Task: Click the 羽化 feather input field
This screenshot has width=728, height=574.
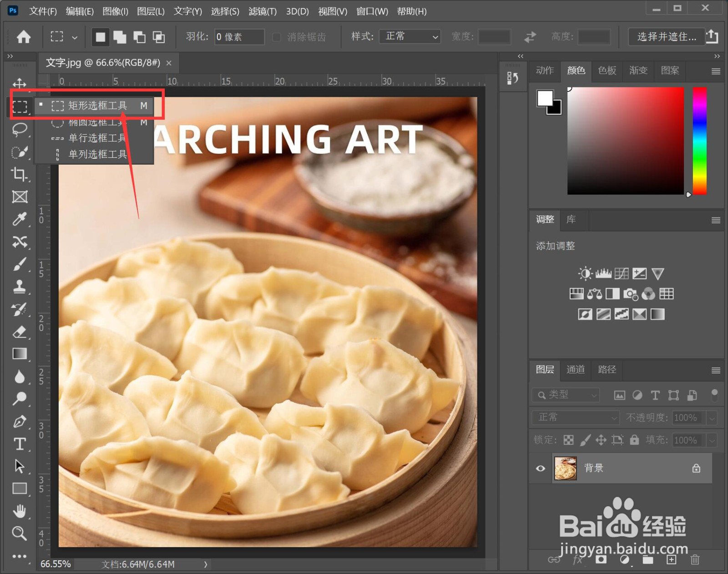Action: (239, 37)
